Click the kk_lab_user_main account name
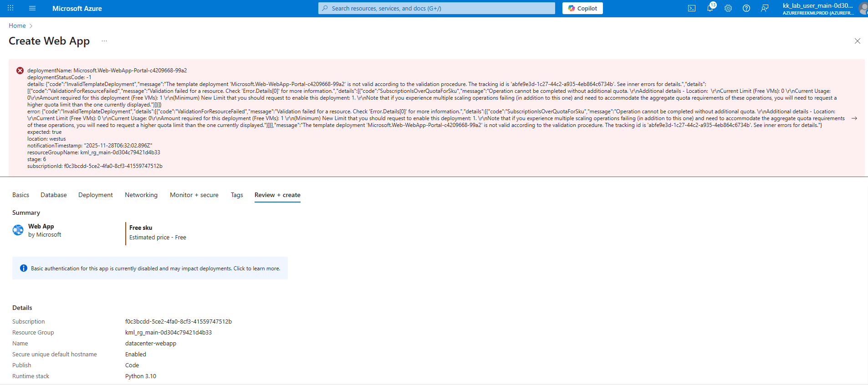 818,5
